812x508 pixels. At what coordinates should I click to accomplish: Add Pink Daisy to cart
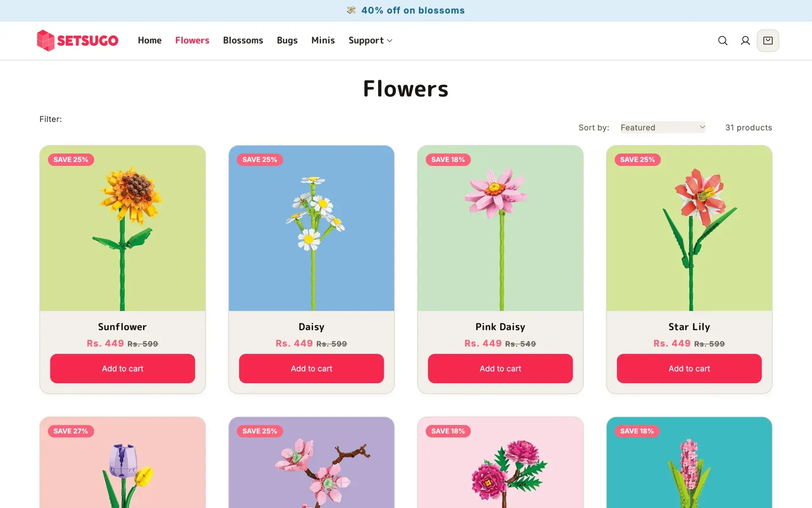pos(500,368)
